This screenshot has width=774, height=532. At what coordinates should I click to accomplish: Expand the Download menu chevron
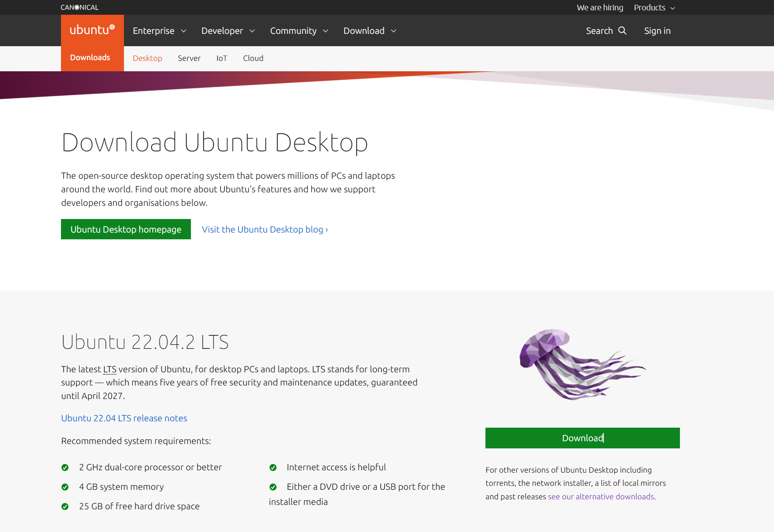click(x=394, y=31)
